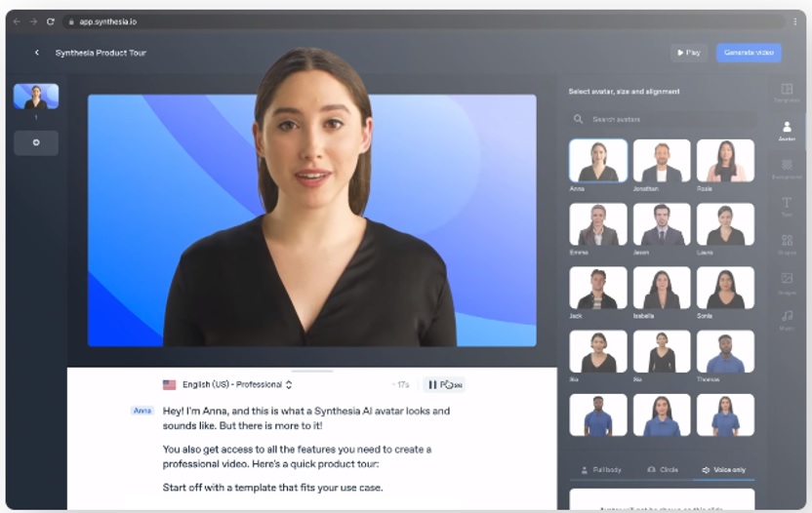The image size is (812, 513).
Task: Click the Anna speaker tag in the script
Action: 142,411
